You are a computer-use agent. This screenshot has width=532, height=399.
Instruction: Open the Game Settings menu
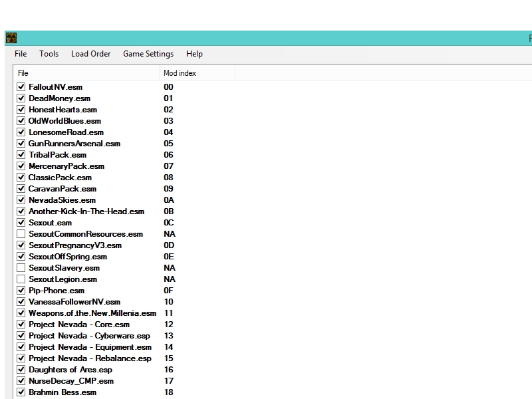point(148,54)
